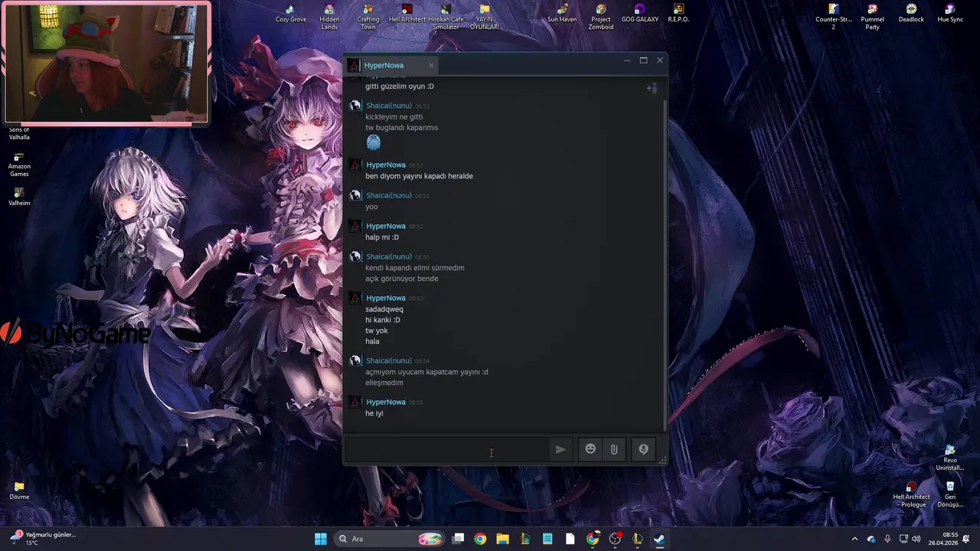Image resolution: width=980 pixels, height=551 pixels.
Task: Maximize the Steam chat window
Action: 643,60
